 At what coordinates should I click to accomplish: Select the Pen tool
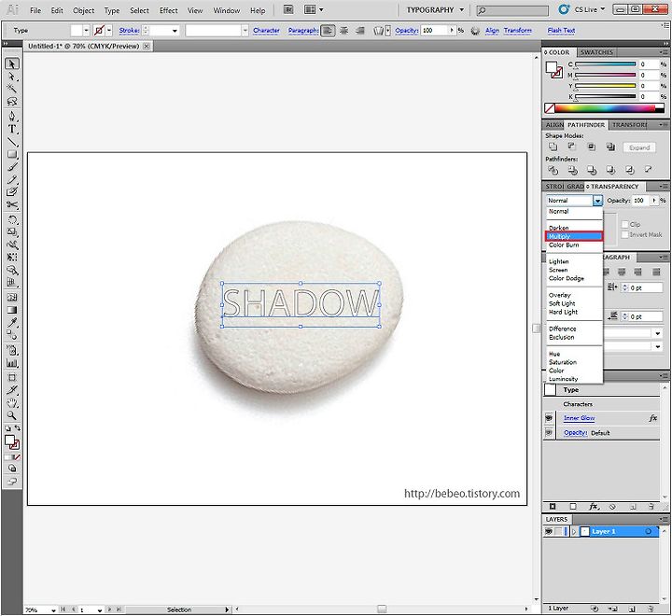(x=12, y=117)
